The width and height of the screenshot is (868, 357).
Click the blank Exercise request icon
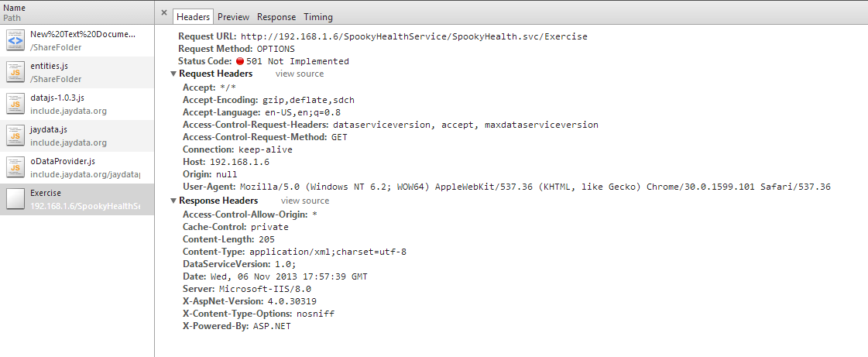point(15,199)
